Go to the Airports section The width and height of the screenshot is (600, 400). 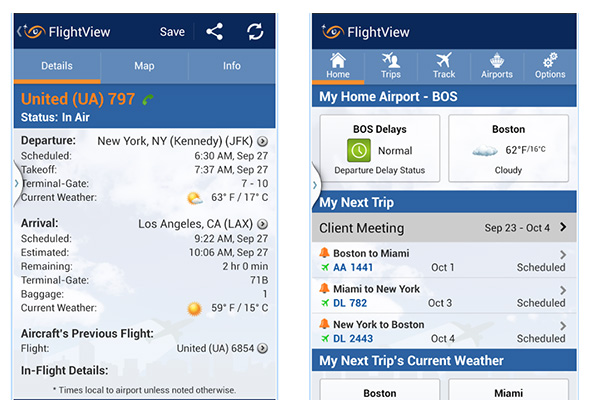497,65
